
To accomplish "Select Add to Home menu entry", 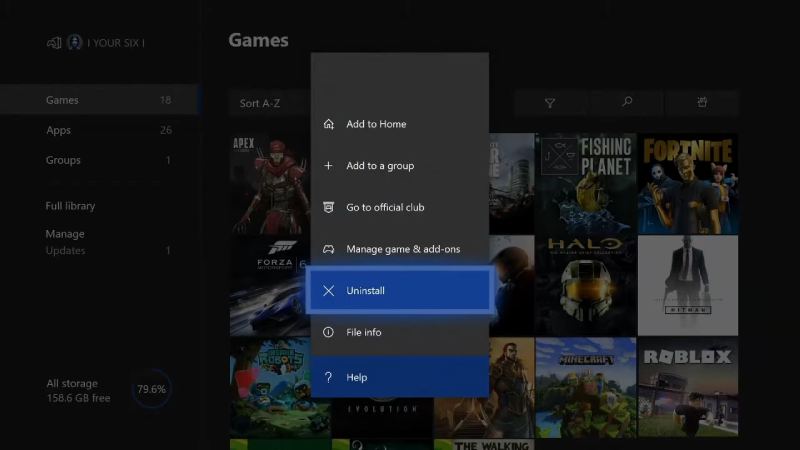I will point(399,124).
